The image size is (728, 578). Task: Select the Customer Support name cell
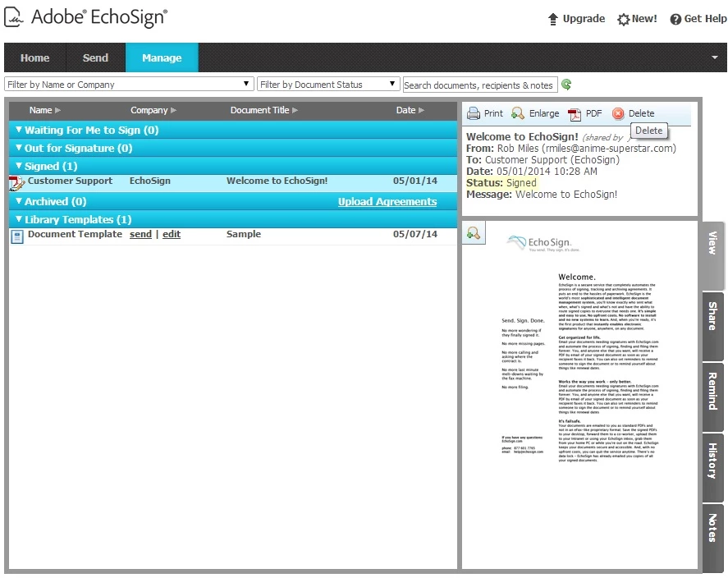coord(70,181)
